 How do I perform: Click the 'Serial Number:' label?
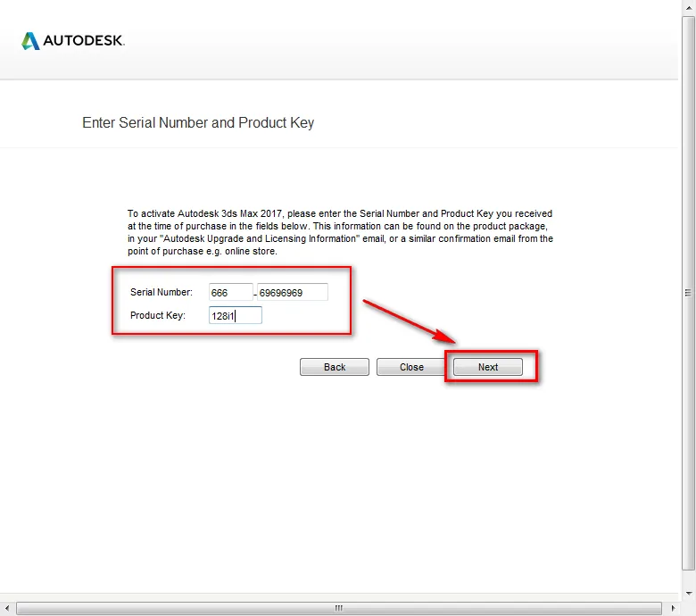(x=162, y=292)
